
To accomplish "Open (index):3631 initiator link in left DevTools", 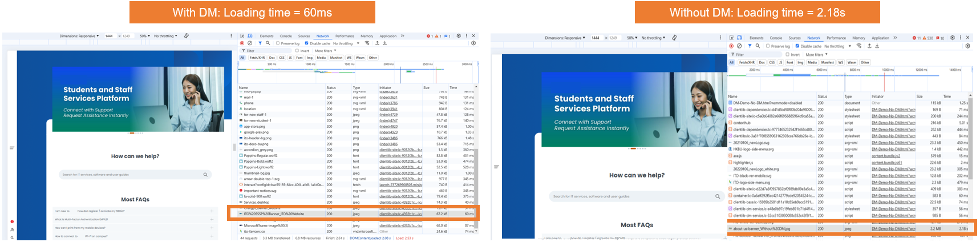I will click(x=388, y=97).
